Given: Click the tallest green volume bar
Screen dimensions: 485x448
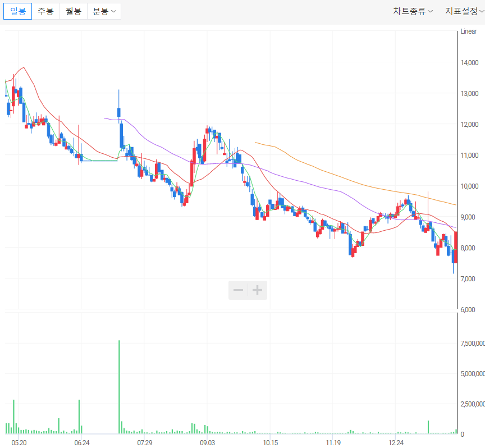Looking at the screenshot, I should [x=119, y=387].
